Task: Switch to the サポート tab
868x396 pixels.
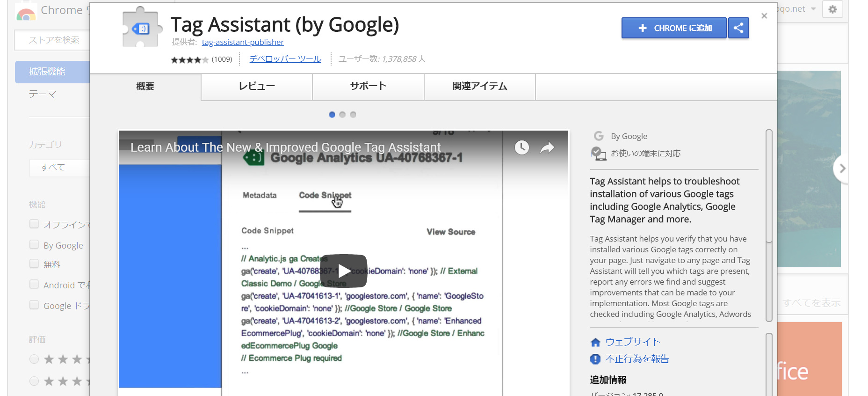Action: click(368, 87)
